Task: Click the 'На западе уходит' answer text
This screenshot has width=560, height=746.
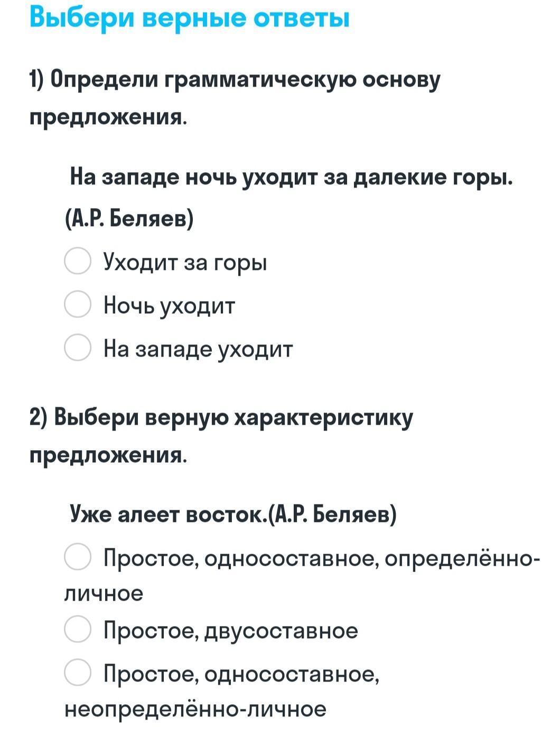Action: click(x=198, y=349)
